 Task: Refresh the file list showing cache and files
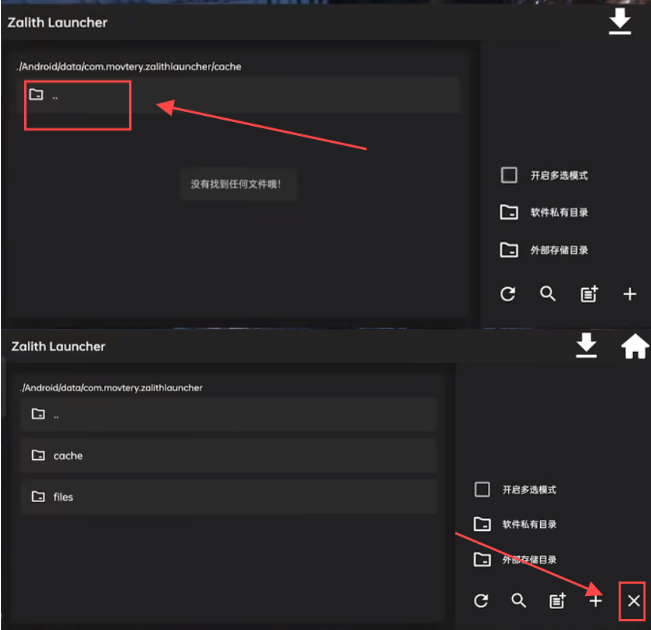pyautogui.click(x=481, y=601)
